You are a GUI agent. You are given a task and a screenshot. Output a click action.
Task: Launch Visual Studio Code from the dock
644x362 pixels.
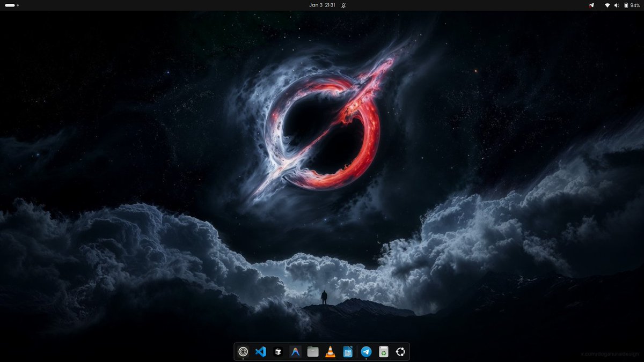[260, 352]
